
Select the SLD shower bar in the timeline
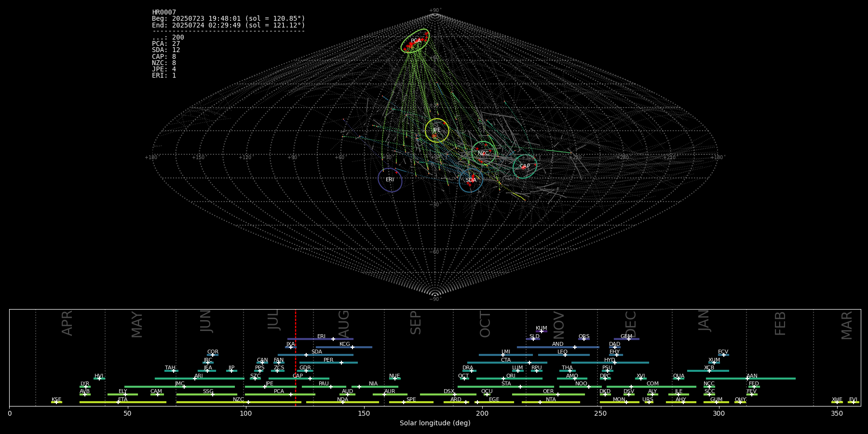coord(533,339)
